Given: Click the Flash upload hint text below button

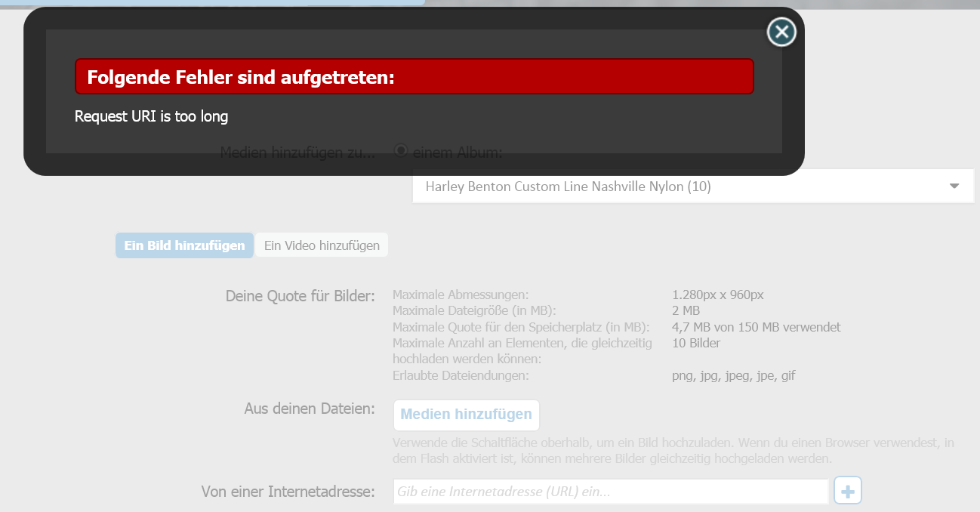Looking at the screenshot, I should click(673, 451).
